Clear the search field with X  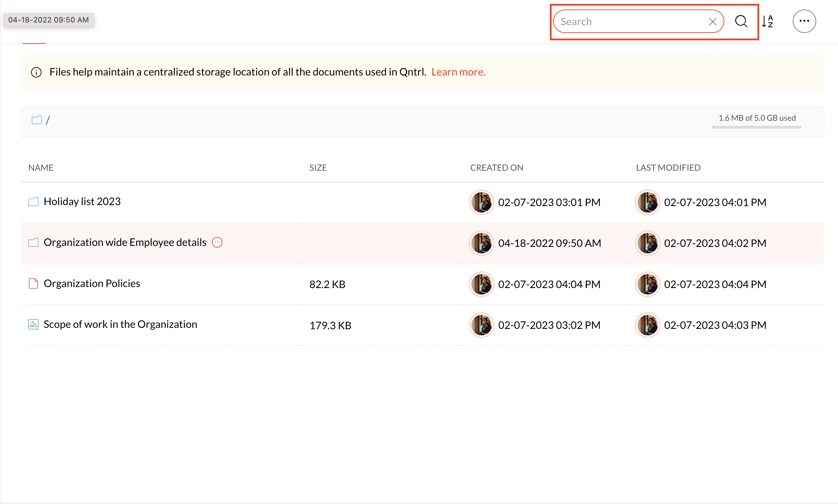[x=712, y=22]
